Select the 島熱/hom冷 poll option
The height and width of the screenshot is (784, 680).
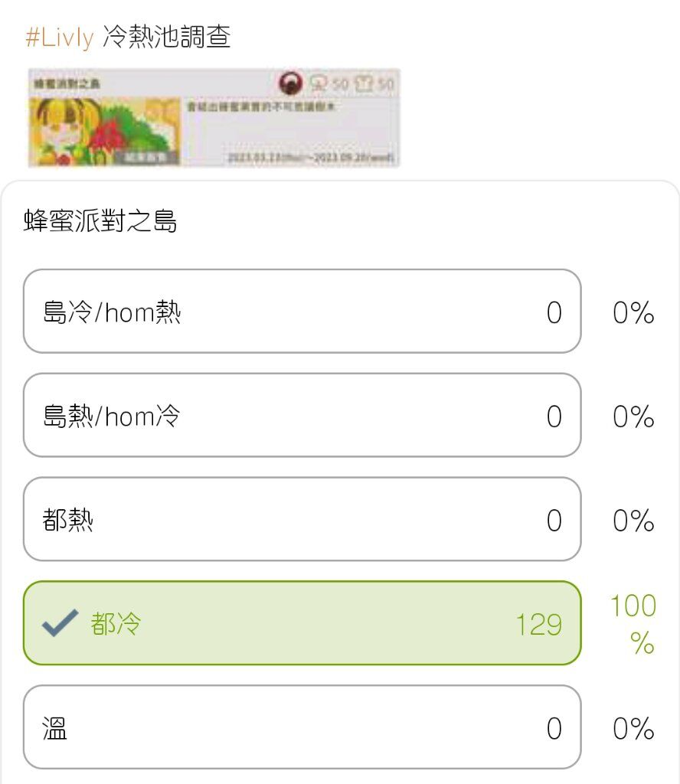[x=302, y=415]
